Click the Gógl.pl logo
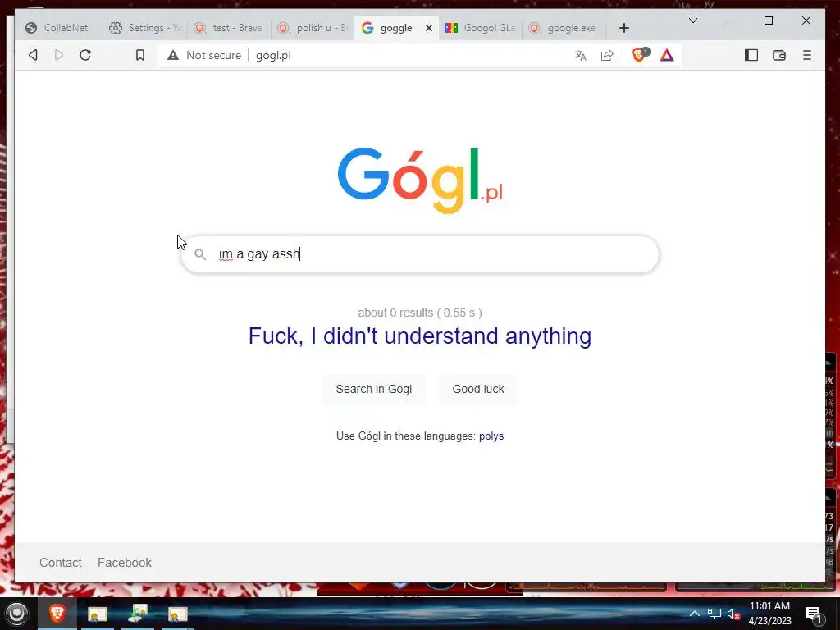Image resolution: width=840 pixels, height=630 pixels. [420, 179]
